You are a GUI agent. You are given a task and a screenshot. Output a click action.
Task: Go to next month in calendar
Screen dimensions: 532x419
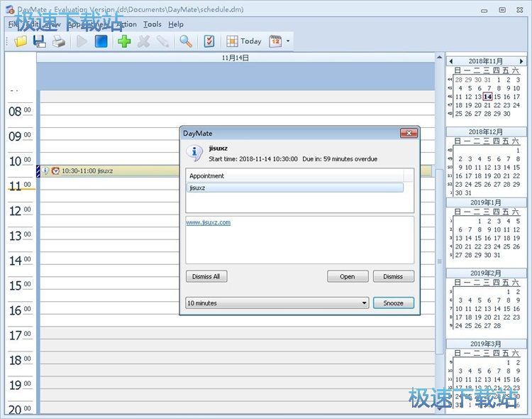click(x=521, y=61)
